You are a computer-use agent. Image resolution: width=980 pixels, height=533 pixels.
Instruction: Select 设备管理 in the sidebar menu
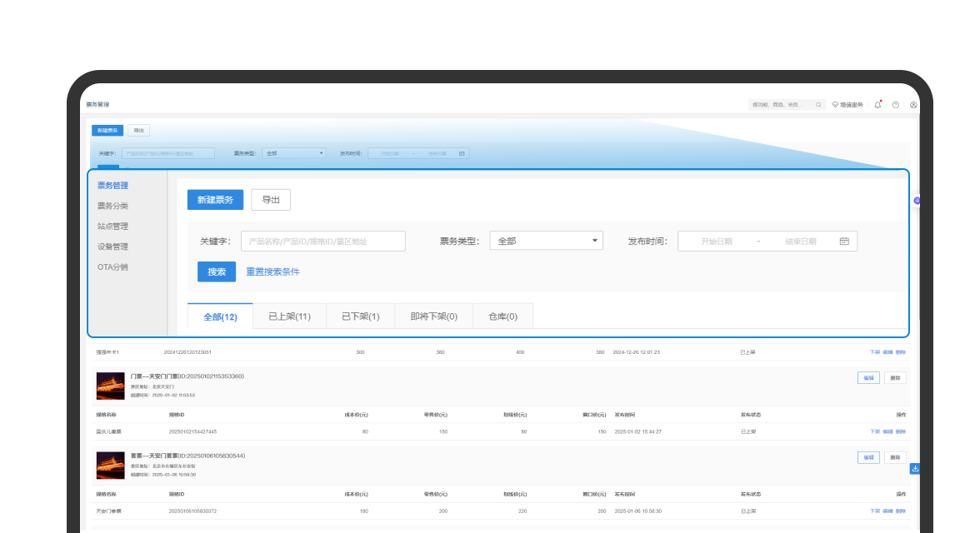(112, 247)
